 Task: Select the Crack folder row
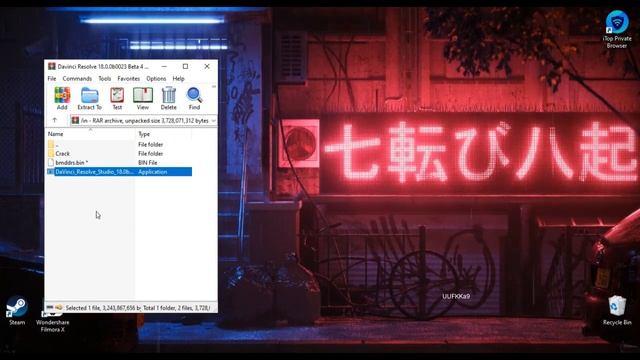tap(118, 153)
